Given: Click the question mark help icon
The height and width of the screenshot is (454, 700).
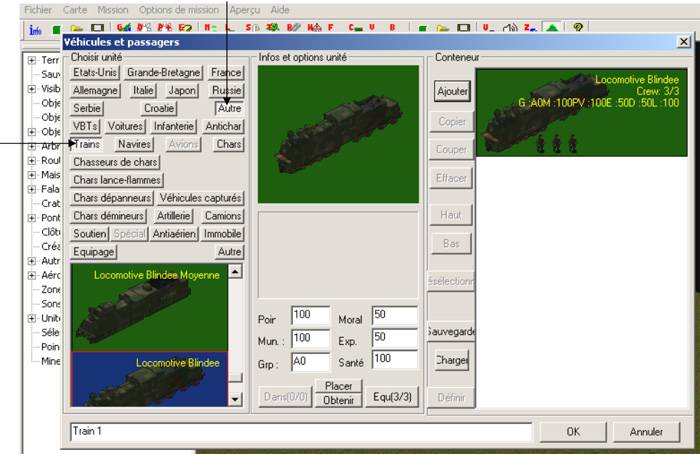Looking at the screenshot, I should 579,28.
